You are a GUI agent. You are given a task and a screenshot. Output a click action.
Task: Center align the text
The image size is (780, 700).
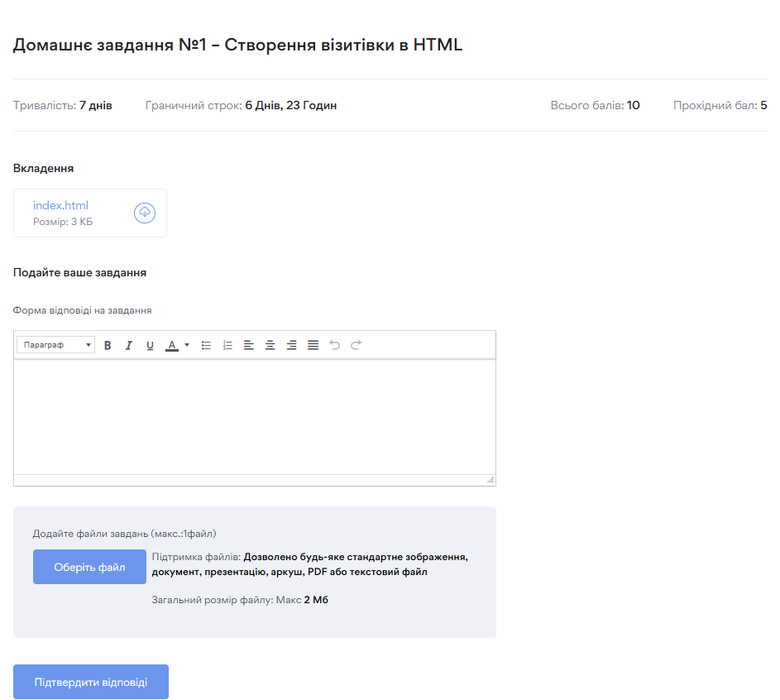pos(270,345)
